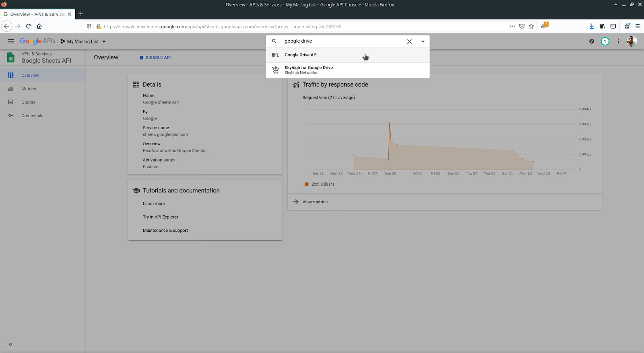Select the Google Drive API search result
Viewport: 644px width, 353px height.
(348, 55)
